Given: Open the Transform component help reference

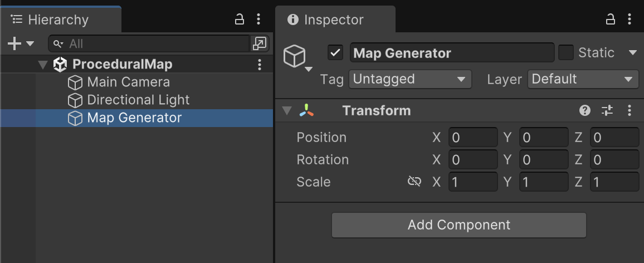Looking at the screenshot, I should click(585, 110).
